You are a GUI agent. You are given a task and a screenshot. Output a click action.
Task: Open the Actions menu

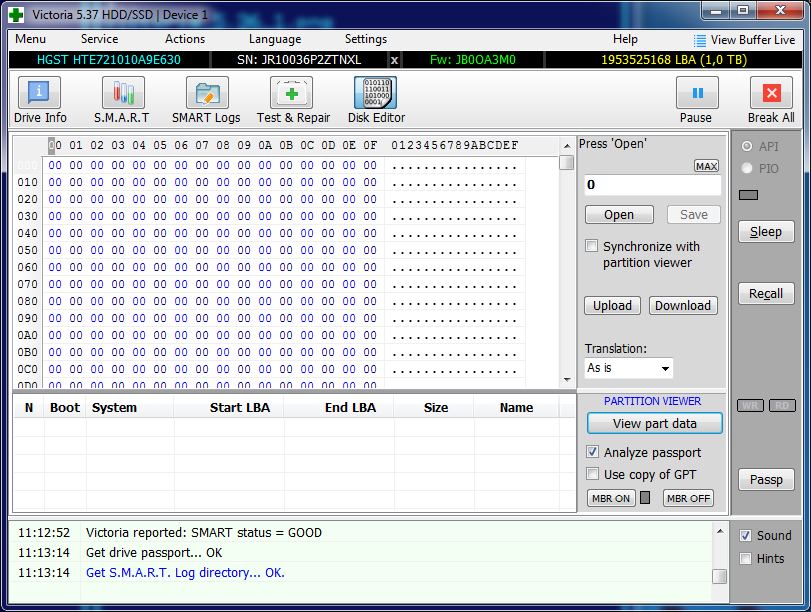pos(185,39)
